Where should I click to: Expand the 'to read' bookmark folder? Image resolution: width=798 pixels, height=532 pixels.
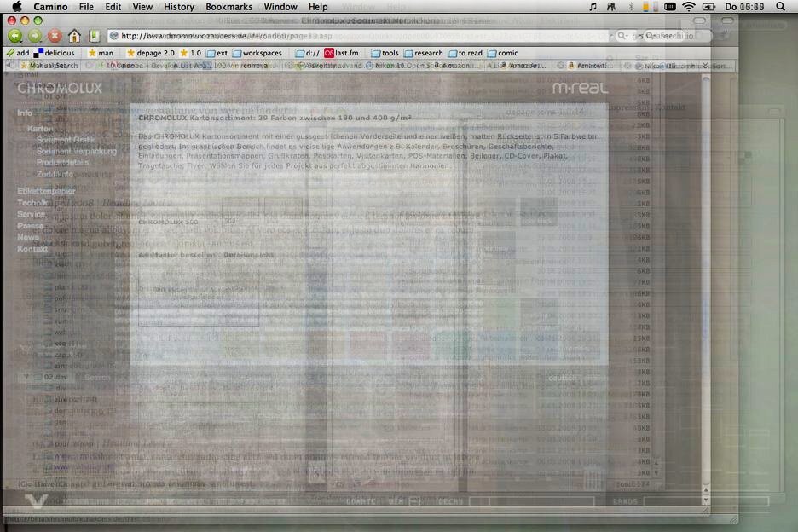coord(465,53)
